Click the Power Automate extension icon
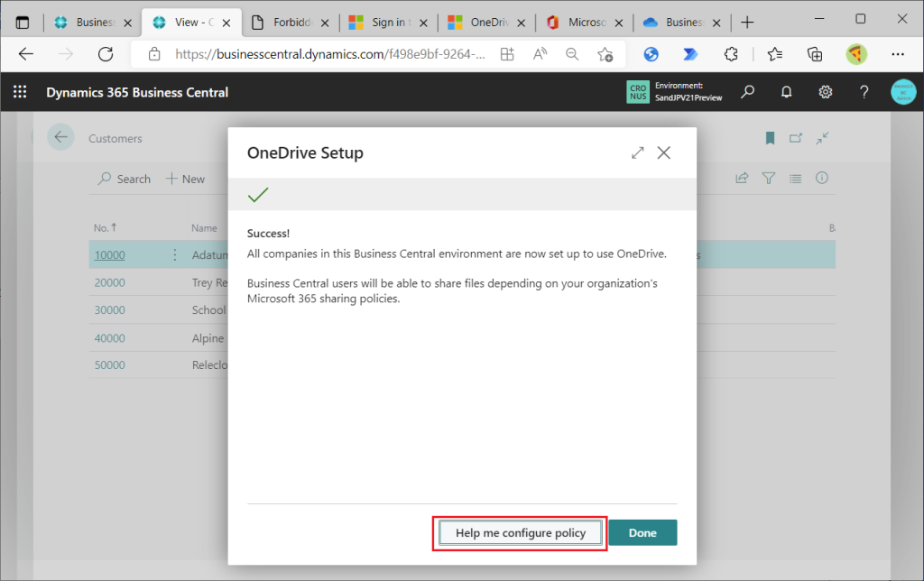Viewport: 924px width, 581px height. (x=690, y=54)
